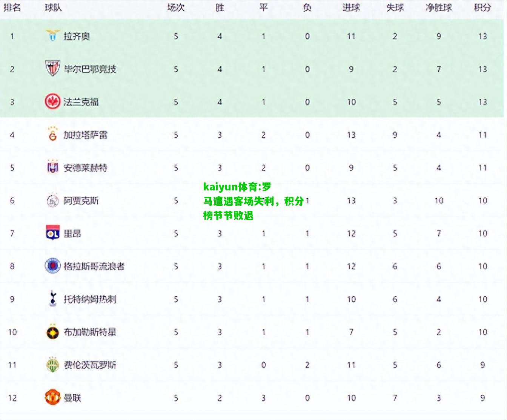Click the Ferencváros crest icon

click(x=52, y=365)
